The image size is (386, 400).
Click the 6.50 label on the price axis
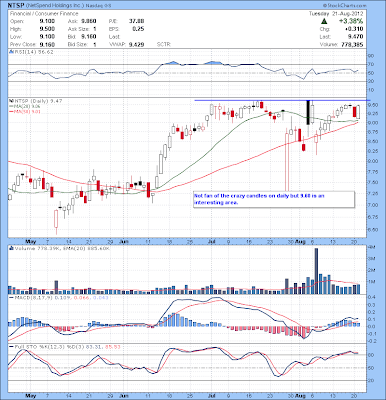[373, 229]
